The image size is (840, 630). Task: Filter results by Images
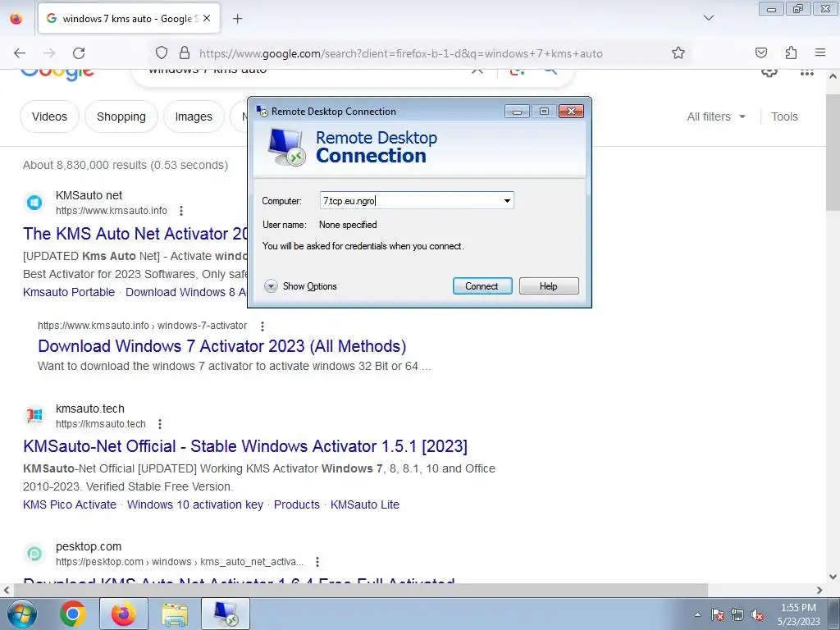click(x=194, y=116)
